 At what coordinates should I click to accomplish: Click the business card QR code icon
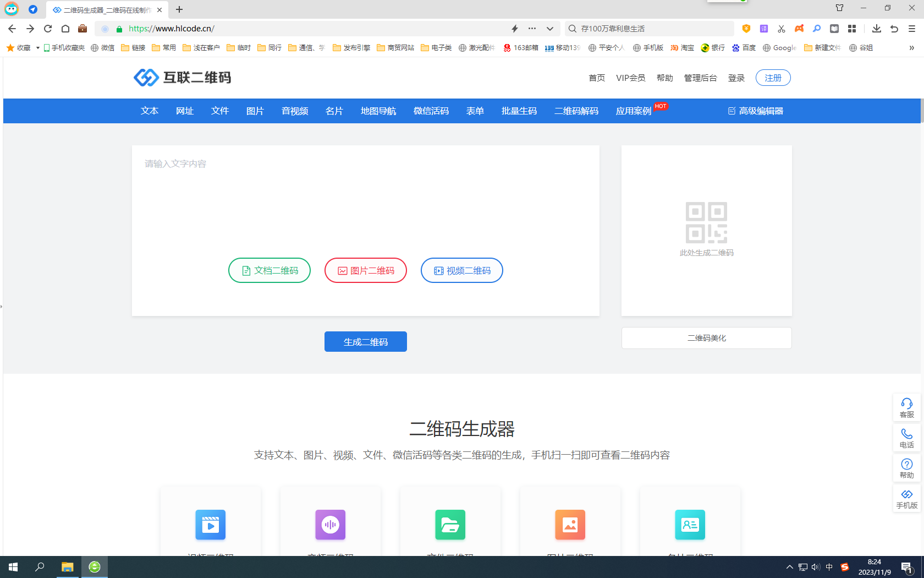(x=690, y=525)
